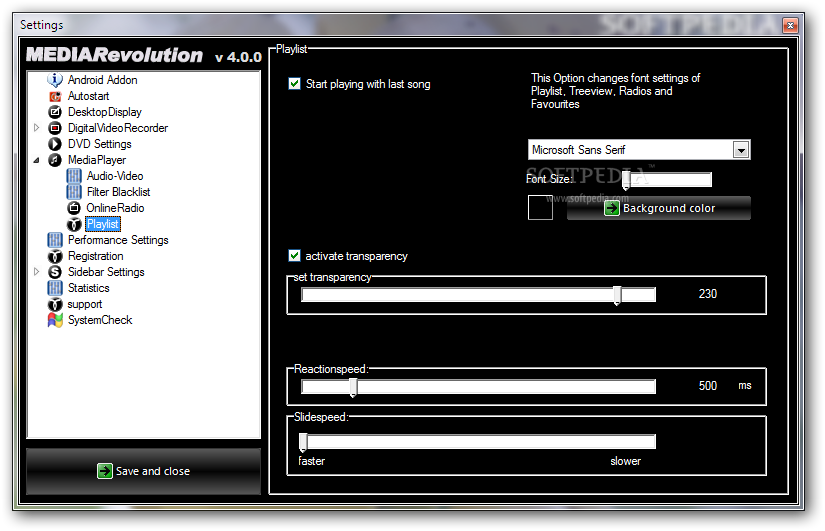Screen dimensions: 825x531
Task: Click the Reactionspeed slider handle
Action: (x=354, y=388)
